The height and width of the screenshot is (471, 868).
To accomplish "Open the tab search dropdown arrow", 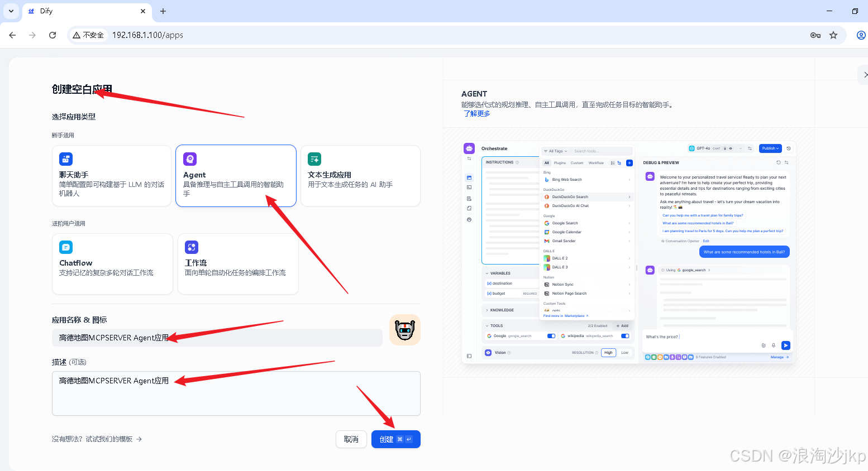I will [11, 11].
